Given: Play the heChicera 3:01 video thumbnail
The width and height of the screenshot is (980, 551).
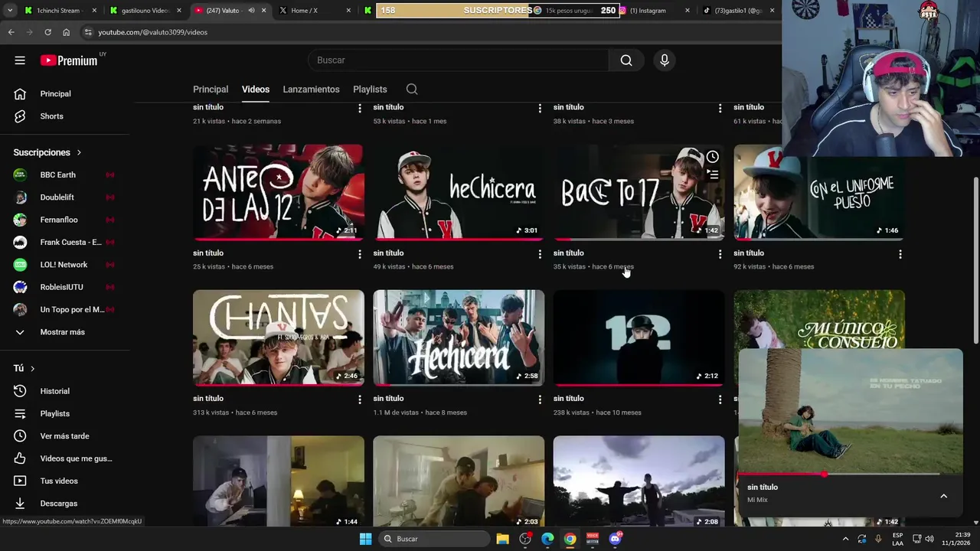Looking at the screenshot, I should click(459, 192).
